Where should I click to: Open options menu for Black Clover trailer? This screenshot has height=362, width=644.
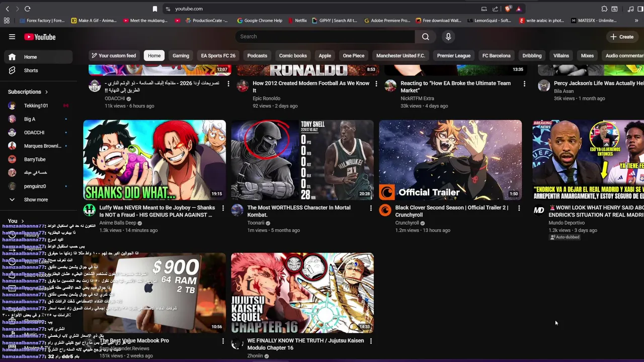coord(519,208)
